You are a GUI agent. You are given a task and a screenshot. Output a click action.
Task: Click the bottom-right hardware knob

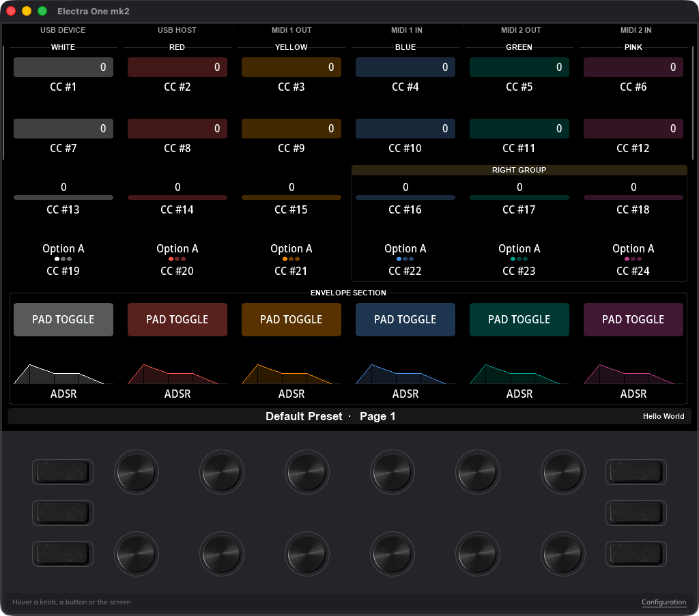click(563, 554)
